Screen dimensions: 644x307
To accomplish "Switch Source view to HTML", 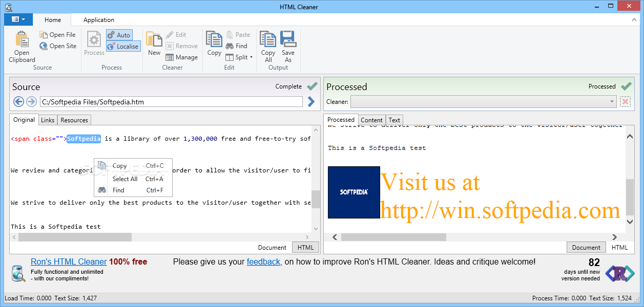I will point(306,248).
